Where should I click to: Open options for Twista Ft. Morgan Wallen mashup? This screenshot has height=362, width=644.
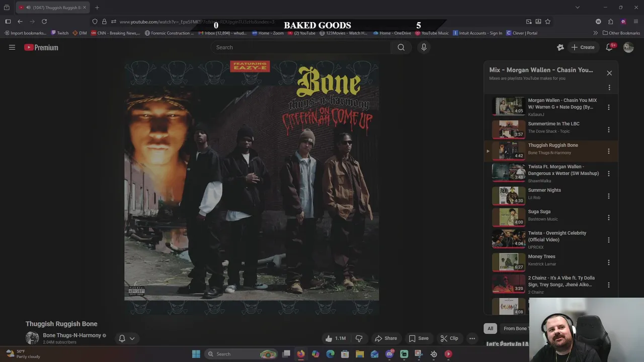pos(609,173)
